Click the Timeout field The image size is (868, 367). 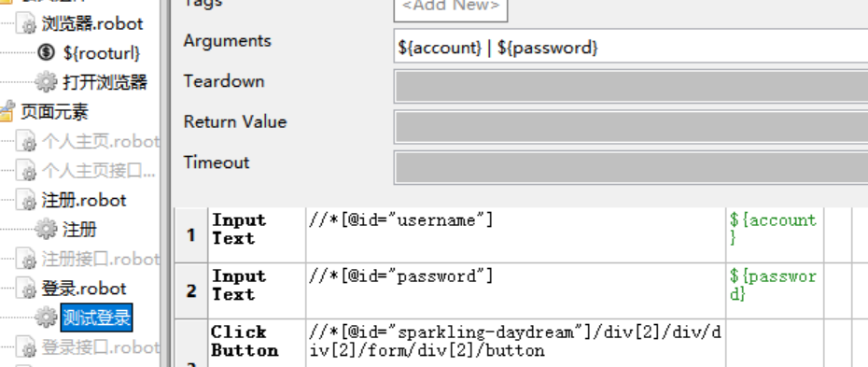point(631,167)
